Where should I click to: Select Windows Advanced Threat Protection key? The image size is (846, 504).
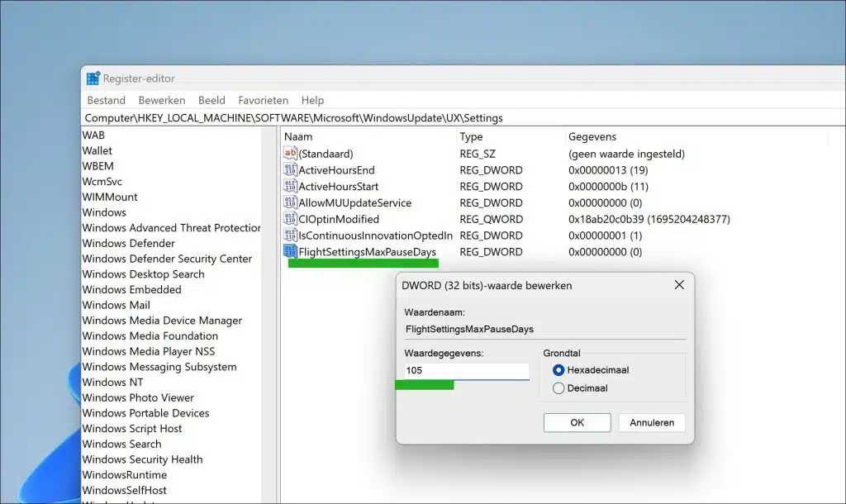click(172, 228)
